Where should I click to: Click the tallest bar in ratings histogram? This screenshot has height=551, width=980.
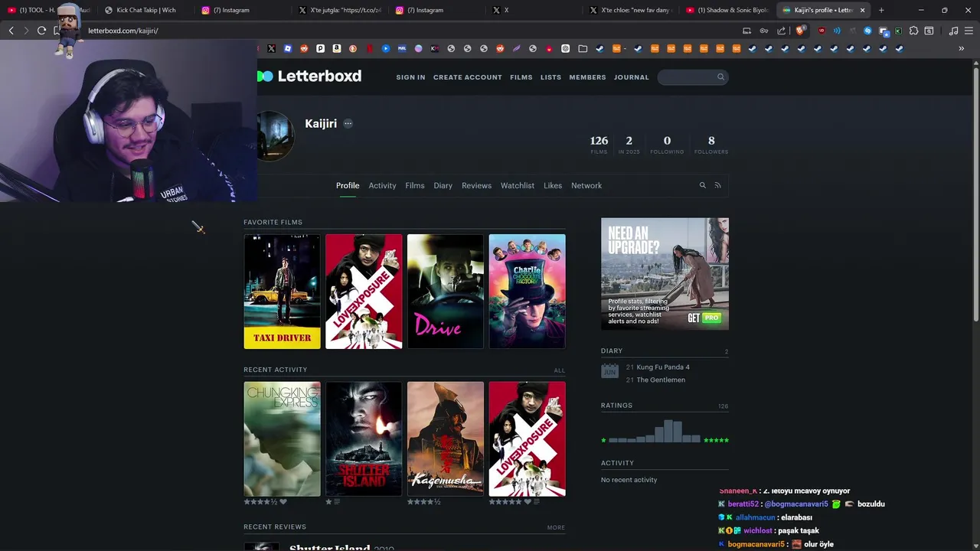click(668, 431)
